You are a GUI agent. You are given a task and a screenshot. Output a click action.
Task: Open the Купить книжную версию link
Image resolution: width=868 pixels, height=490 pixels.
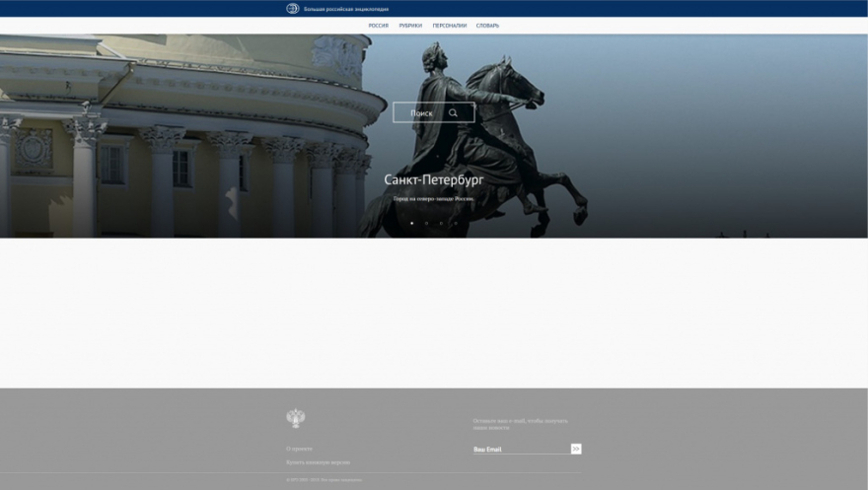pyautogui.click(x=318, y=461)
